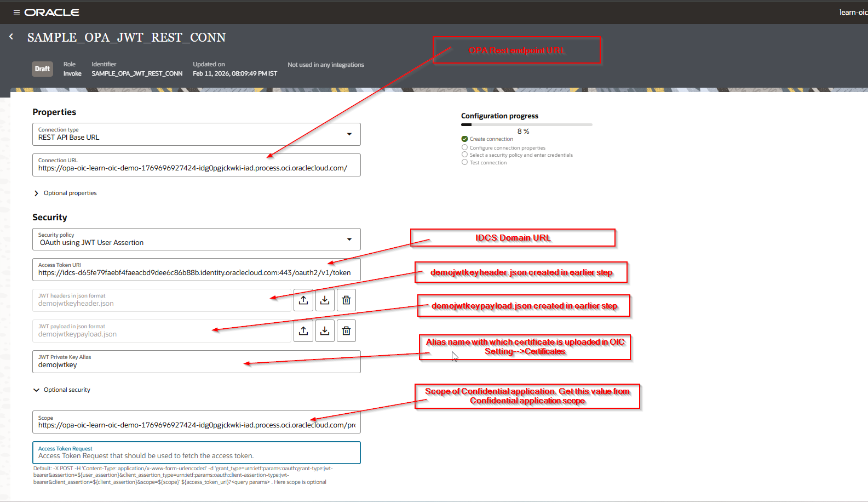Open the Connection type dropdown
Viewport: 868px width, 502px height.
pos(349,134)
